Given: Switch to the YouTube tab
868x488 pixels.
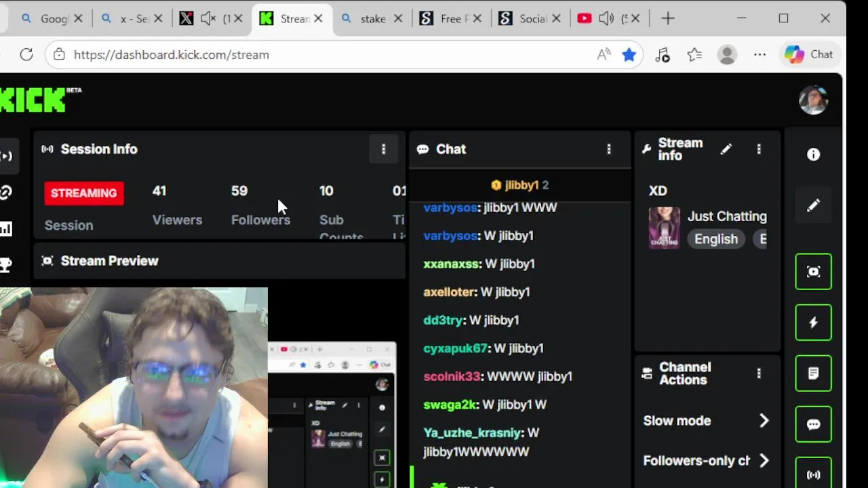Looking at the screenshot, I should [x=610, y=19].
